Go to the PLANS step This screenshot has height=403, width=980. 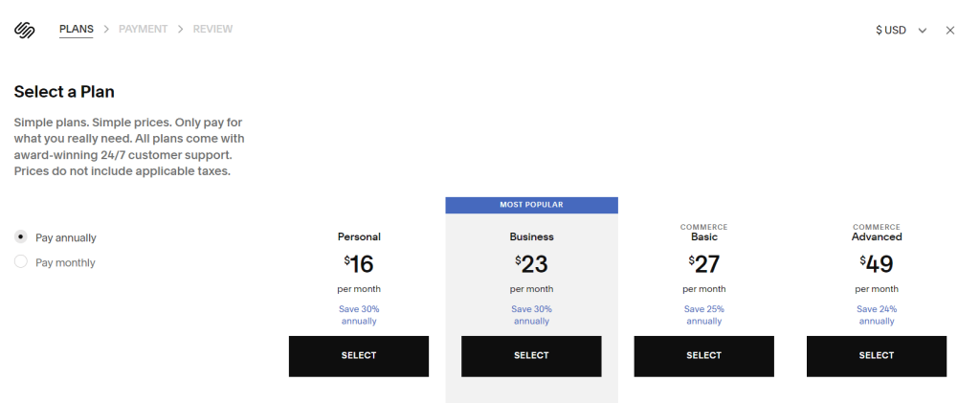(77, 29)
